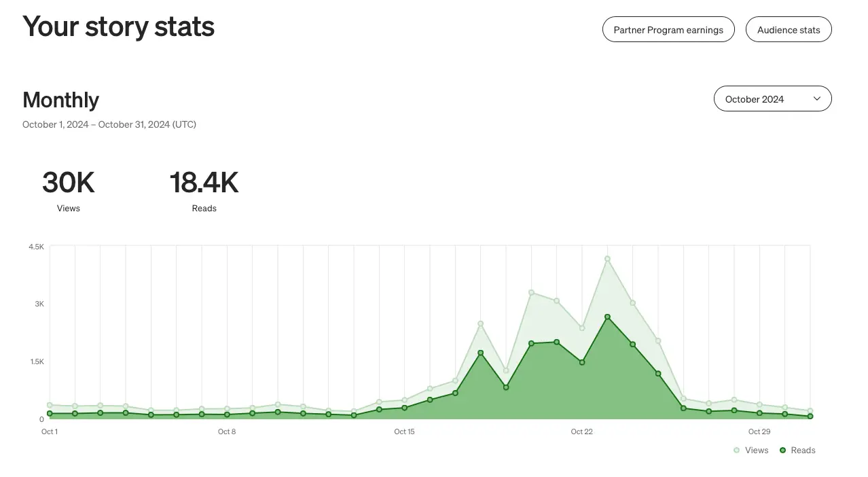Image resolution: width=868 pixels, height=477 pixels.
Task: Open Audience stats page
Action: click(x=789, y=30)
